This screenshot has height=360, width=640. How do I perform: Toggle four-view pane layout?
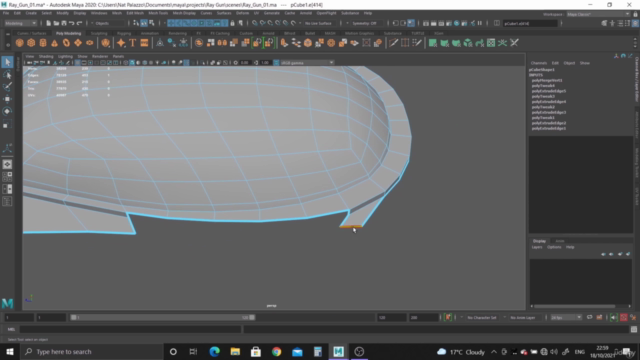tap(7, 177)
